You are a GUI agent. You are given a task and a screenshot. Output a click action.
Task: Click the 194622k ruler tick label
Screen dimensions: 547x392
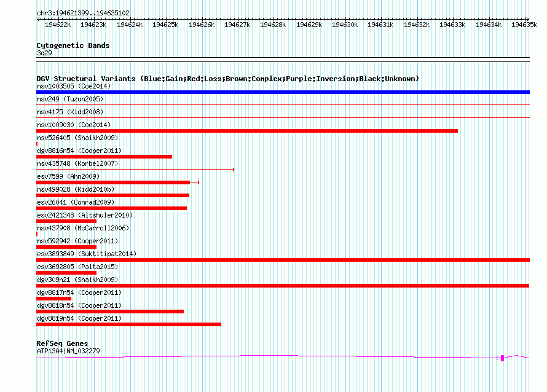tap(58, 25)
